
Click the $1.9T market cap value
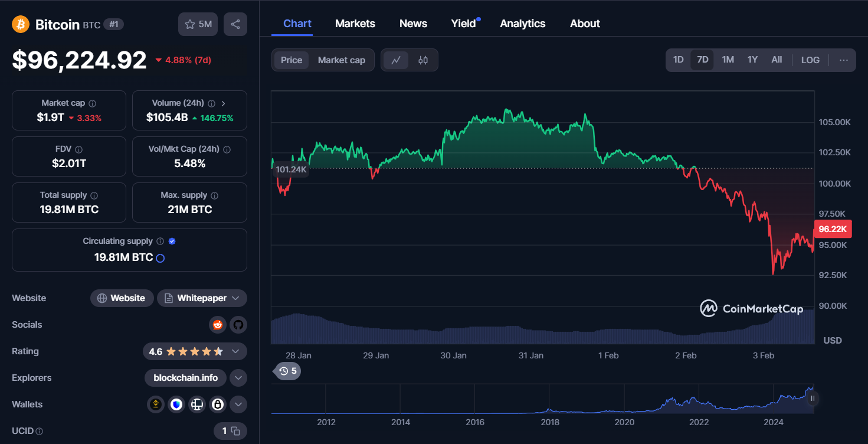point(50,117)
